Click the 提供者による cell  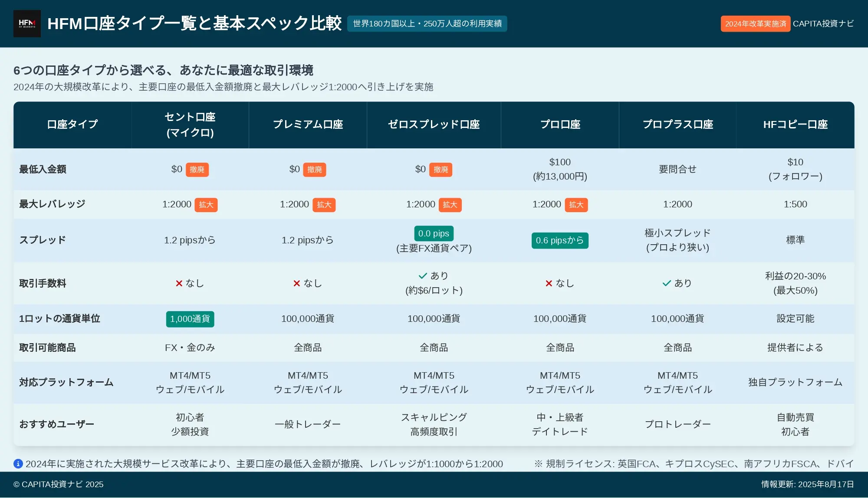point(795,347)
